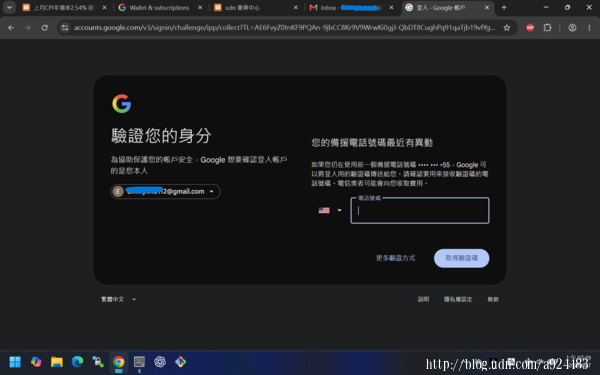Switch to the Wallet & subscriptions tab
The width and height of the screenshot is (600, 375).
159,8
